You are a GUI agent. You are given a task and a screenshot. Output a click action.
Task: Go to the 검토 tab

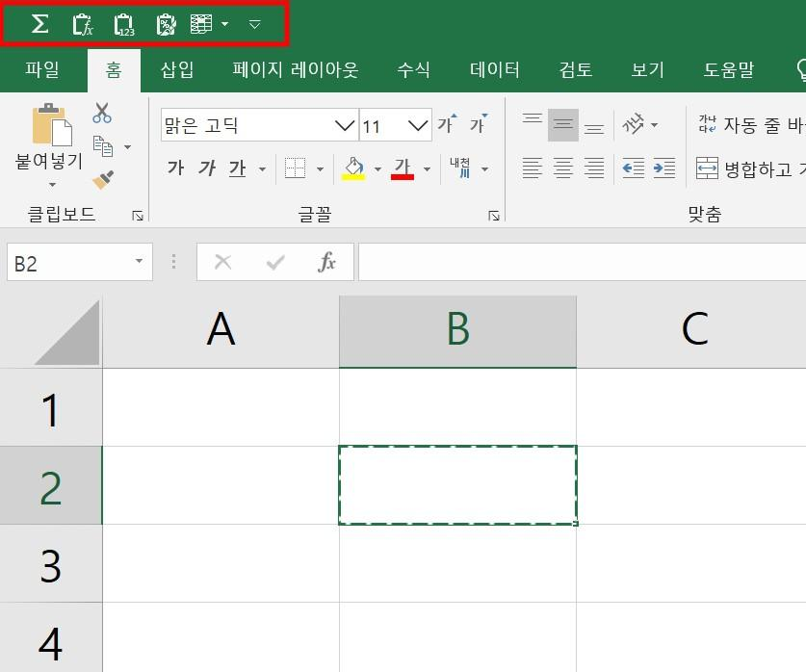click(x=576, y=69)
